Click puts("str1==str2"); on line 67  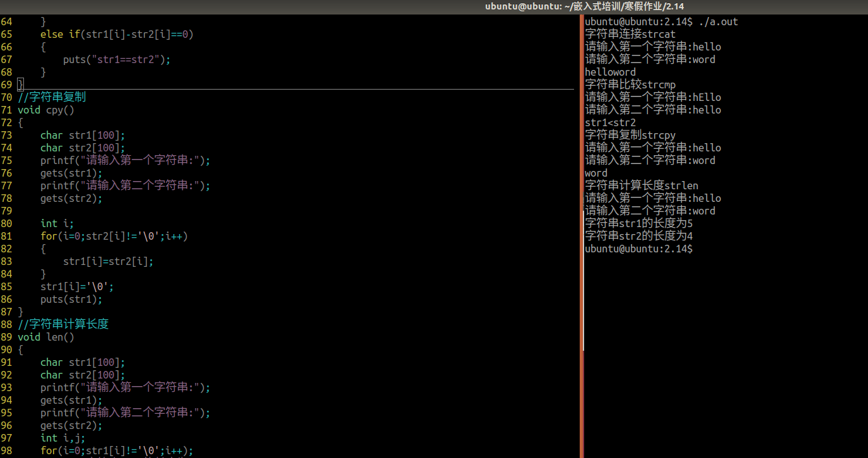[x=117, y=59]
